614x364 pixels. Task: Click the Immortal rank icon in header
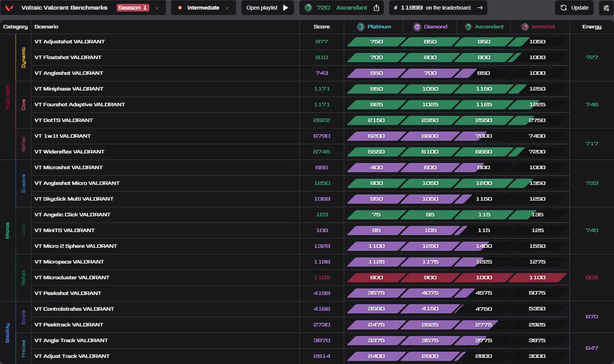pos(525,27)
